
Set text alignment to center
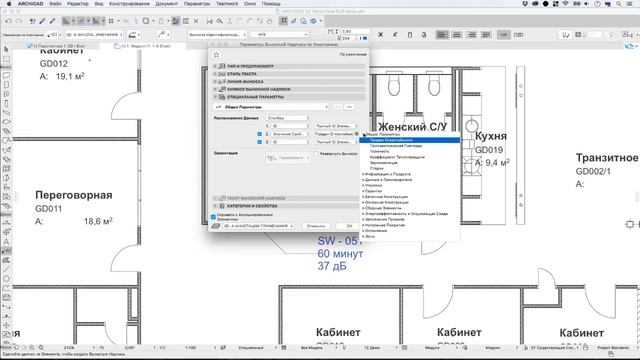(457, 35)
